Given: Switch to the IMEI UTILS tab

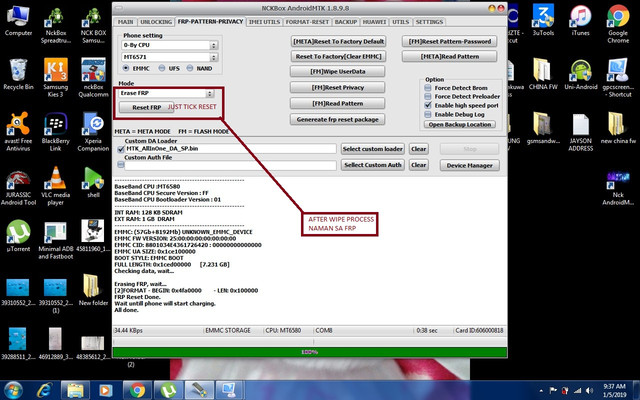Looking at the screenshot, I should [x=264, y=22].
